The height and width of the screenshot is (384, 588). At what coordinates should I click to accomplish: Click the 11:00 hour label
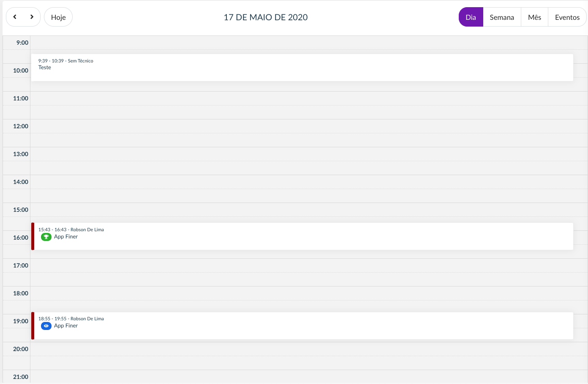coord(20,98)
